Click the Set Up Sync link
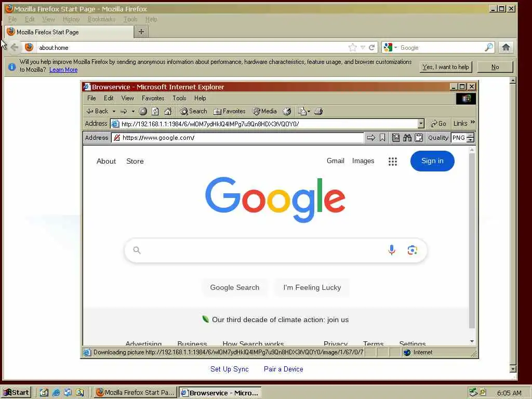532x399 pixels. point(229,369)
